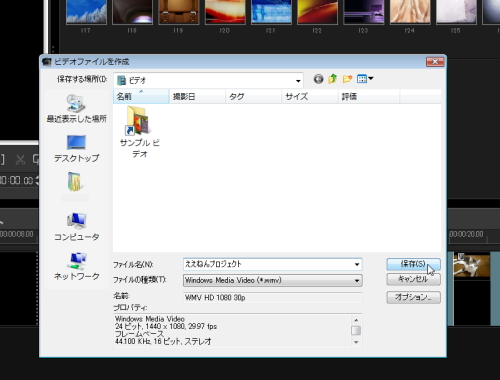Open コンピュータ in the places sidebar
Image resolution: width=500 pixels, height=380 pixels.
(x=77, y=227)
